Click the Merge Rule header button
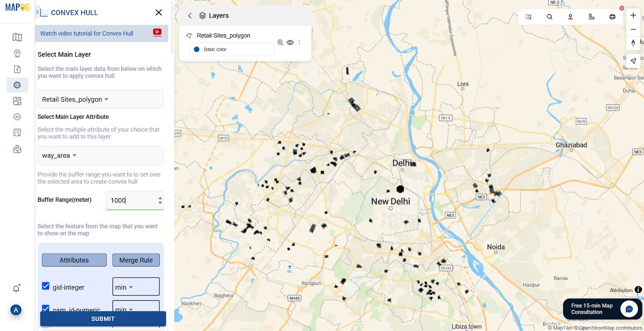 click(x=136, y=260)
